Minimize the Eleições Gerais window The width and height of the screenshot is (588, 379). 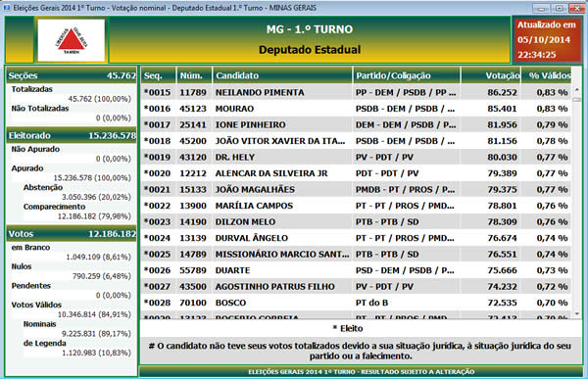coord(542,8)
